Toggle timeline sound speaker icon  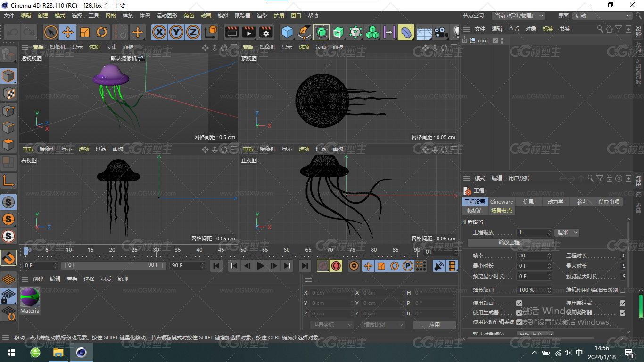[439, 266]
